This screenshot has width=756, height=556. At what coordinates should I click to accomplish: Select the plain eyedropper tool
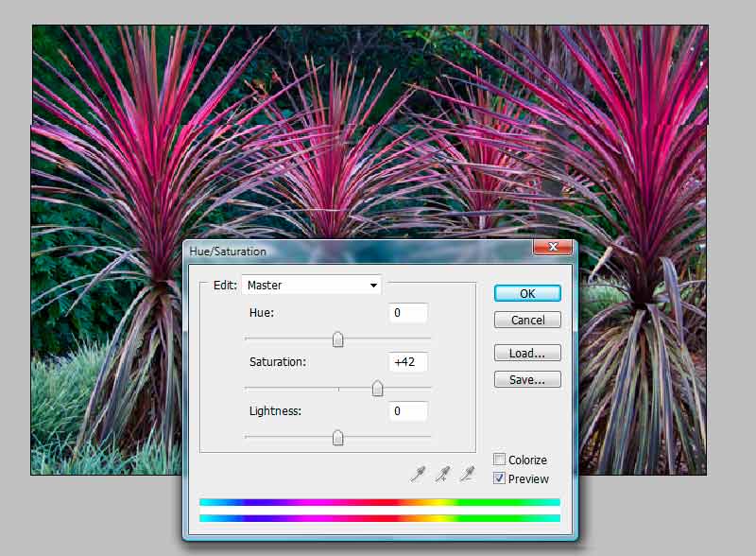click(418, 474)
